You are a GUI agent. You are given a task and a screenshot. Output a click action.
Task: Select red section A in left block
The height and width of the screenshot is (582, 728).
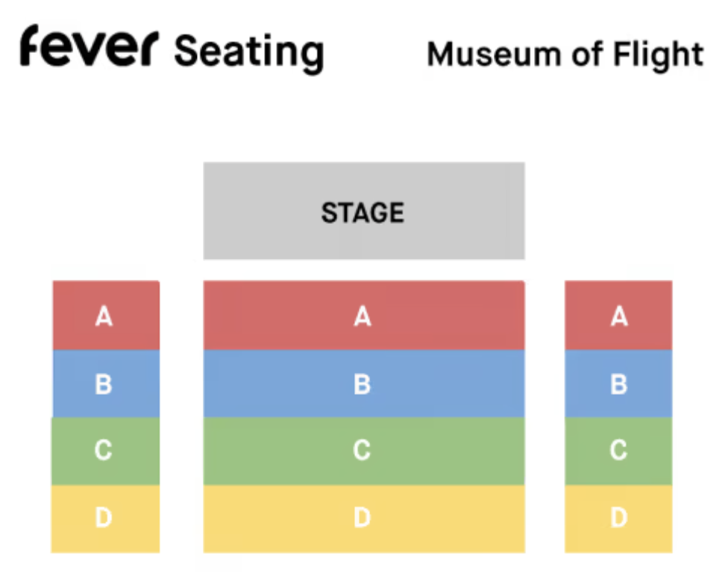click(x=105, y=316)
